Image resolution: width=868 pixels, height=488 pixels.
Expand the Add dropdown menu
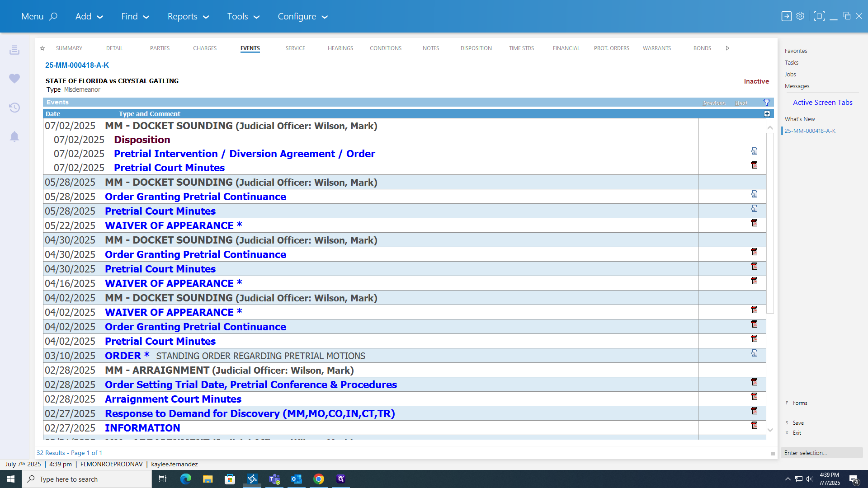click(x=89, y=16)
